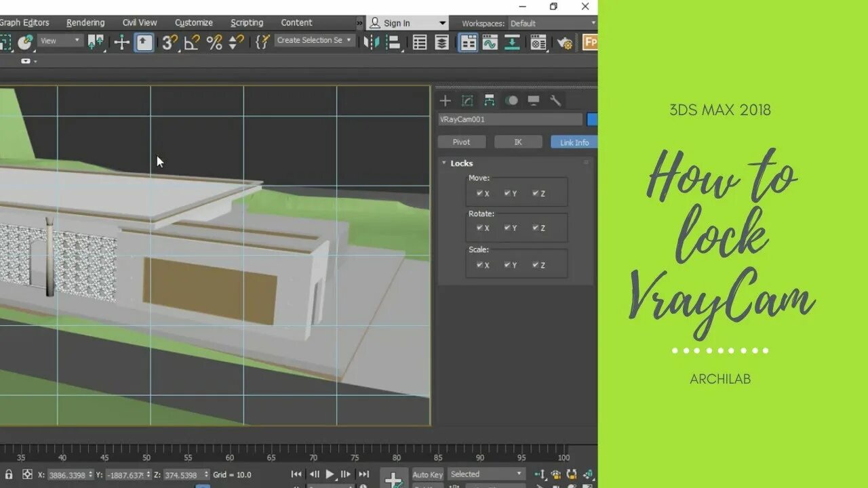Open the Motion panel tab icon
Image resolution: width=868 pixels, height=488 pixels.
(511, 101)
